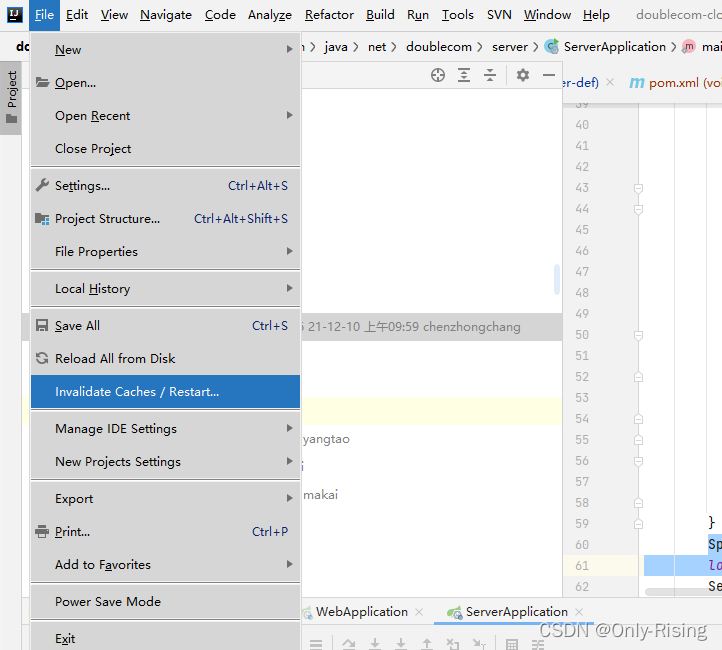Screen dimensions: 722x650
Task: Expand the New submenu
Action: coord(165,49)
